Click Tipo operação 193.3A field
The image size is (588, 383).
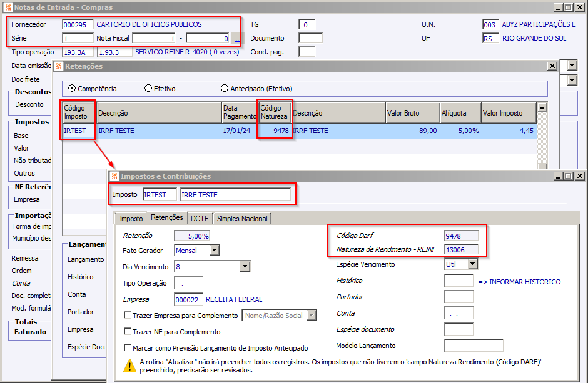click(x=78, y=52)
